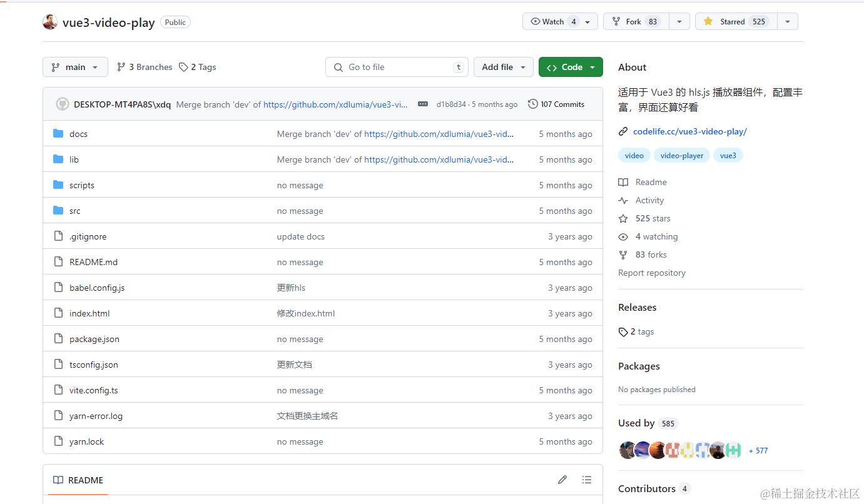Screen dimensions: 864x504
Task: Expand the star lists caret
Action: pyautogui.click(x=788, y=21)
